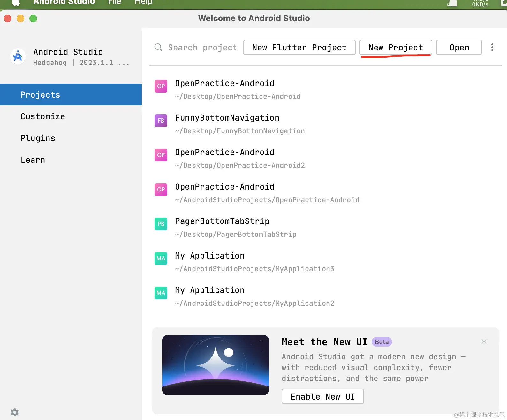Focus the Search project field
507x420 pixels.
point(202,47)
